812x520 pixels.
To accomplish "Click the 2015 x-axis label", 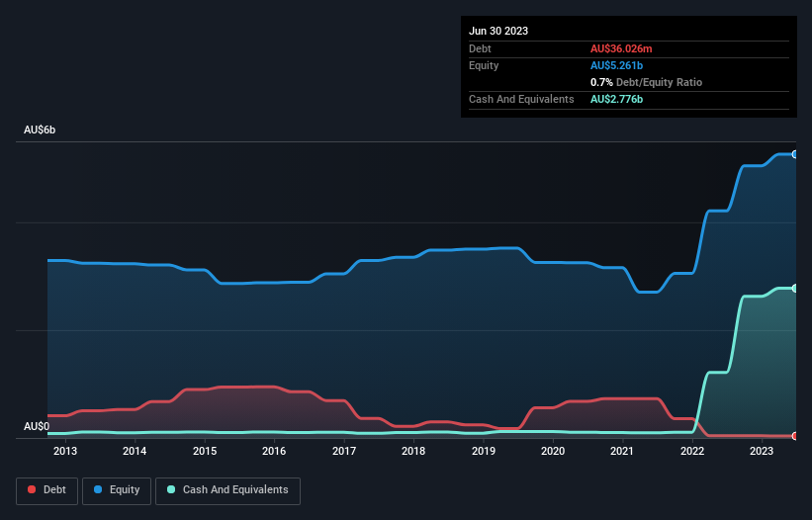I will coord(205,451).
